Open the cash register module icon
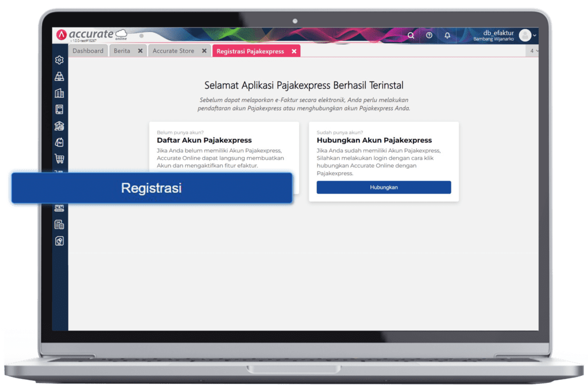The image size is (588, 392). (59, 76)
